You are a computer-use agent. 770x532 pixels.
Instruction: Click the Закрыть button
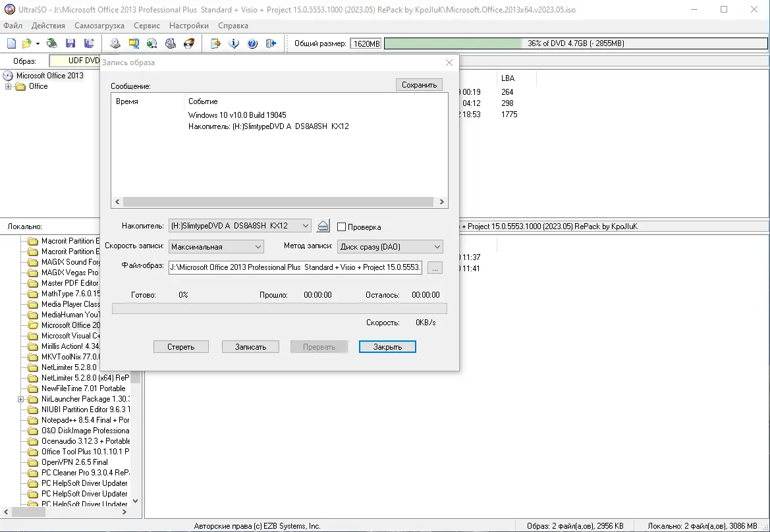point(387,347)
